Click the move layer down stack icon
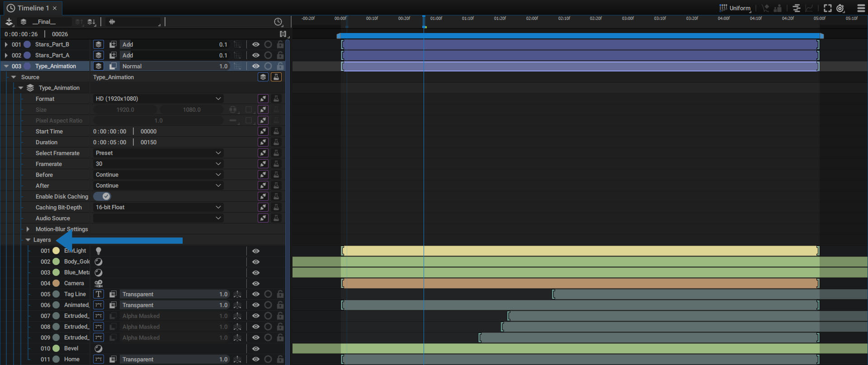The width and height of the screenshot is (868, 365). 91,22
